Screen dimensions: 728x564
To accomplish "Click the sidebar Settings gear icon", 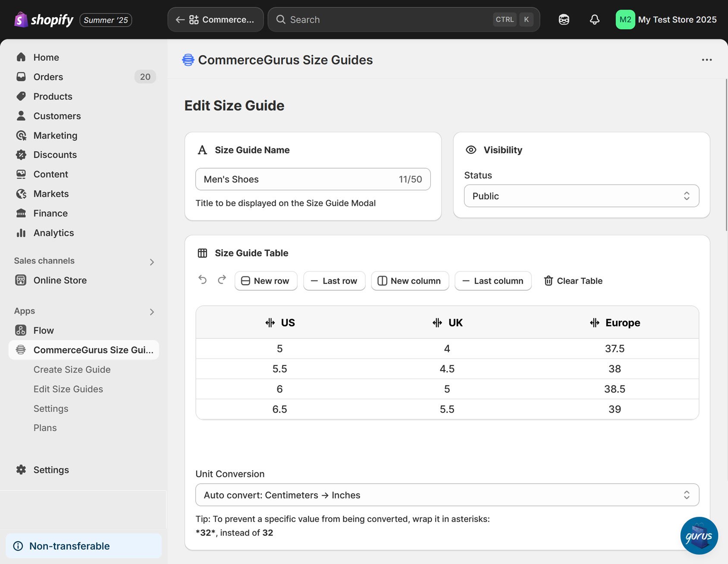I will (21, 470).
